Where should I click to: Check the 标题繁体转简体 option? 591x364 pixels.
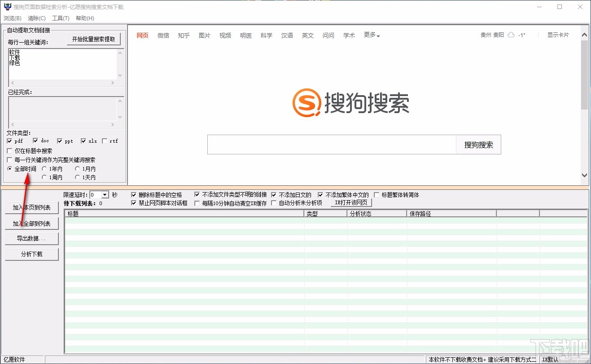376,195
